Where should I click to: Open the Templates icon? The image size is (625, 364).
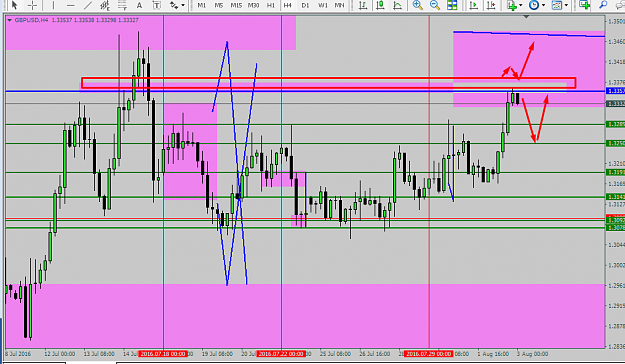click(557, 5)
